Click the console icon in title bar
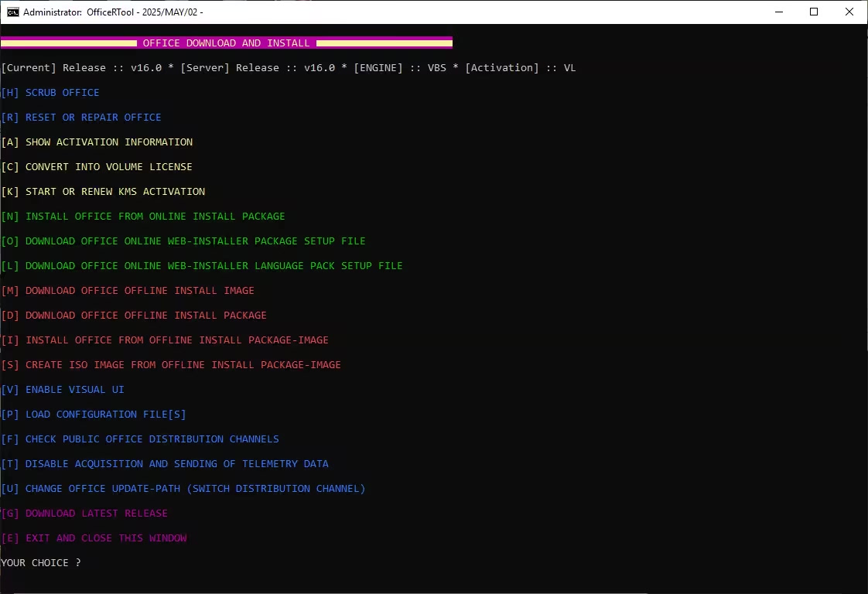Viewport: 868px width, 594px height. tap(12, 12)
